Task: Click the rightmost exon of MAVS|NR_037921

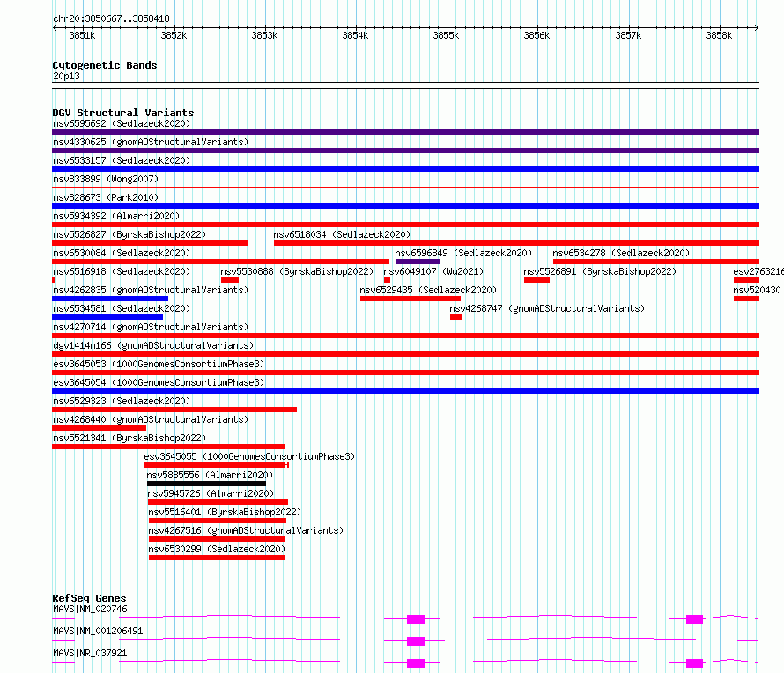Action: (694, 663)
